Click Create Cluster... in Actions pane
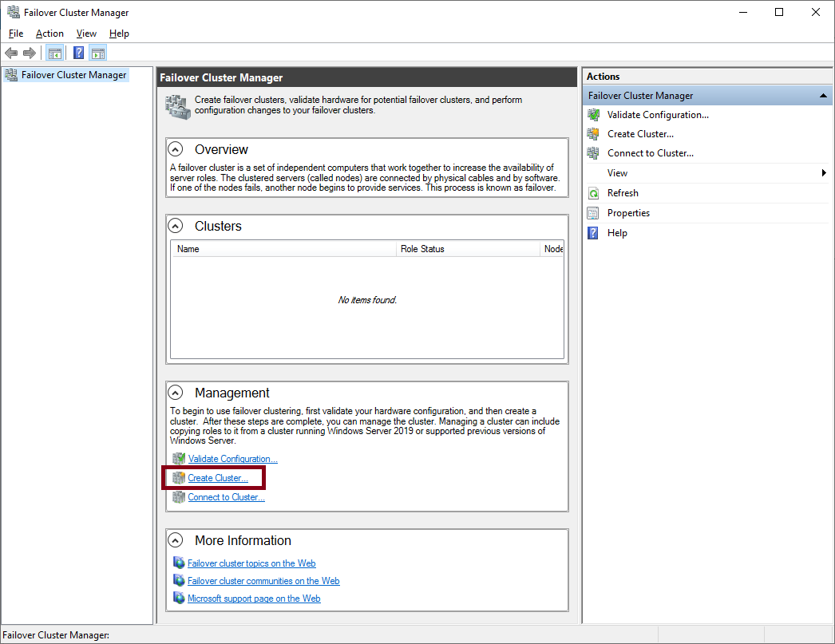835x644 pixels. [x=641, y=134]
